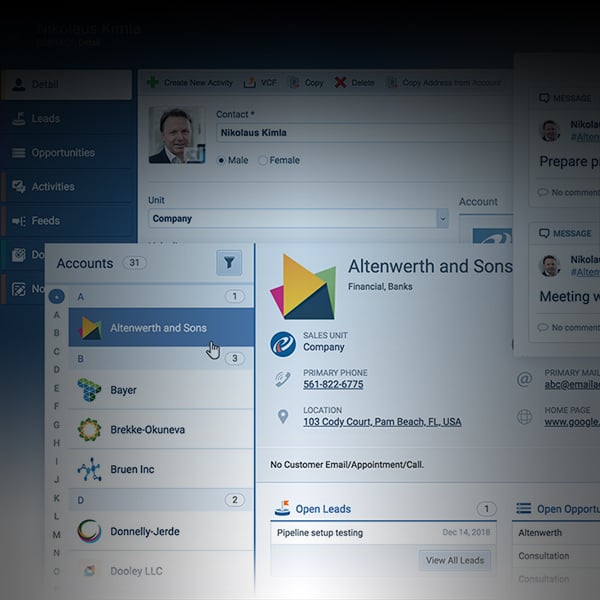Click the Bruen Inc logo icon
600x600 pixels.
tap(89, 469)
